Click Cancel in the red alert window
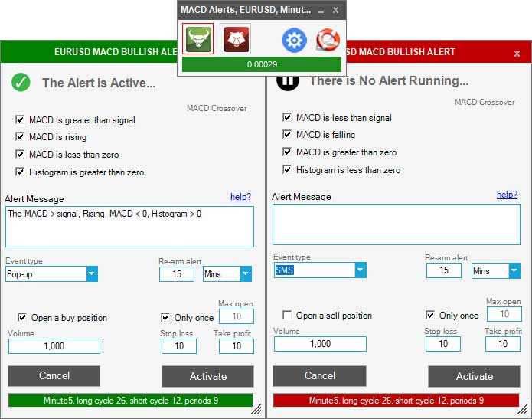This screenshot has width=532, height=419. click(320, 376)
